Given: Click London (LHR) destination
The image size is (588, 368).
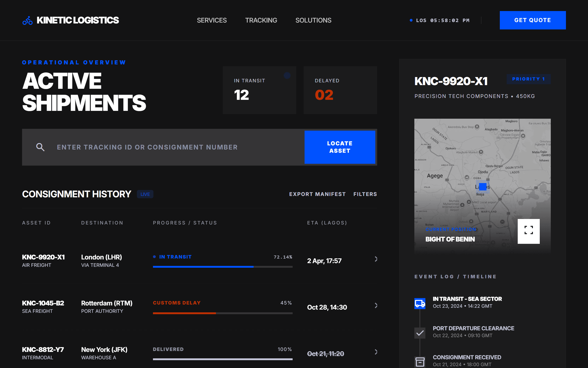Looking at the screenshot, I should click(x=102, y=257).
